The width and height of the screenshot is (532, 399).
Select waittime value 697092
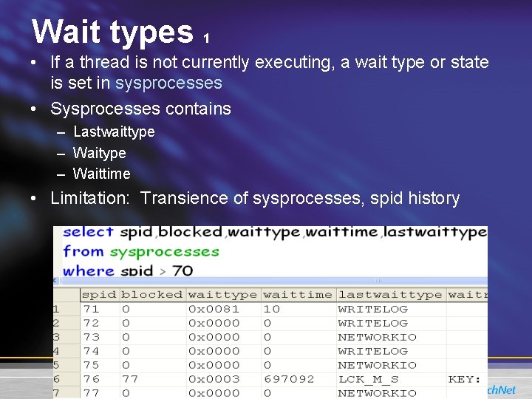[299, 379]
